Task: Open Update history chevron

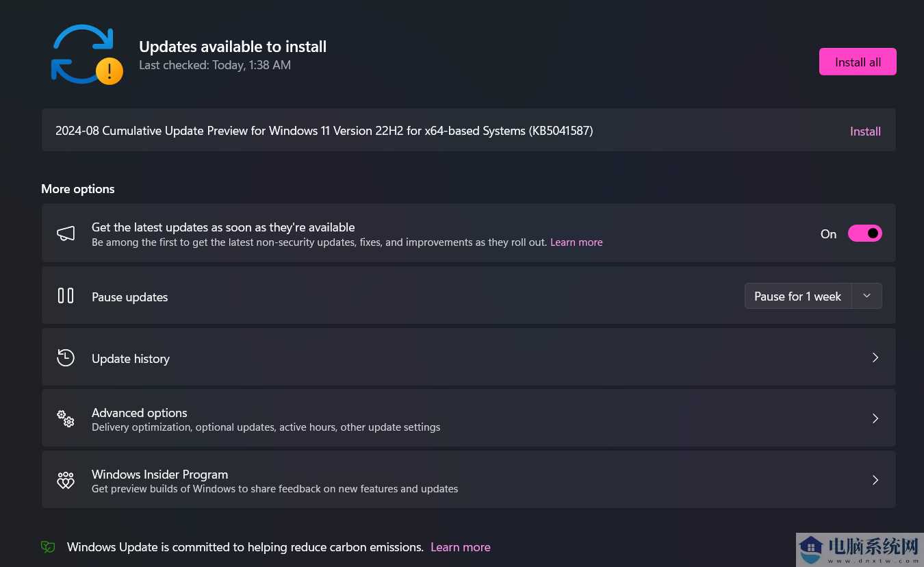Action: point(875,357)
